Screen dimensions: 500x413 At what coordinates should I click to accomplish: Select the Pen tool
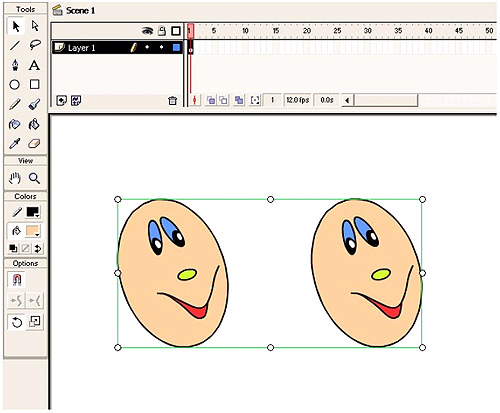click(15, 65)
